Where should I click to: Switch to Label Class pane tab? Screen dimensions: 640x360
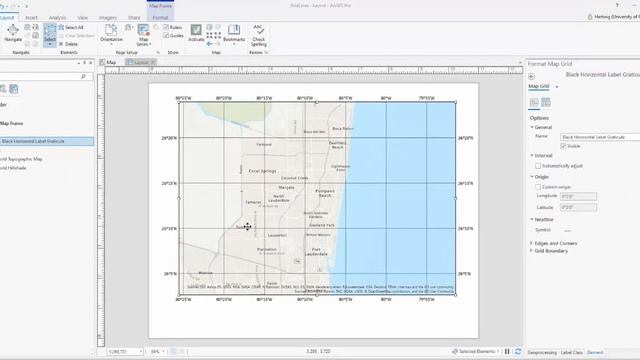(571, 352)
